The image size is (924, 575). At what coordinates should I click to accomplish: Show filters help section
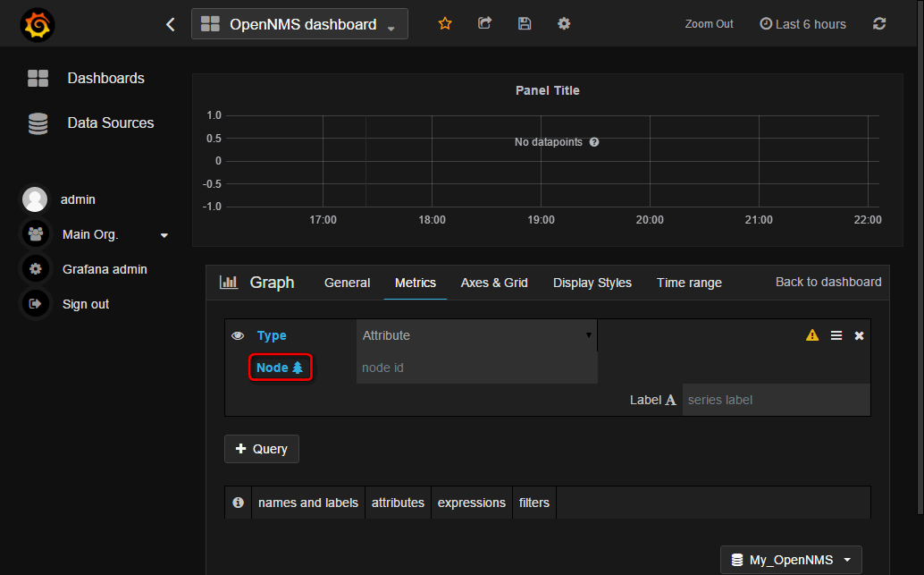533,503
